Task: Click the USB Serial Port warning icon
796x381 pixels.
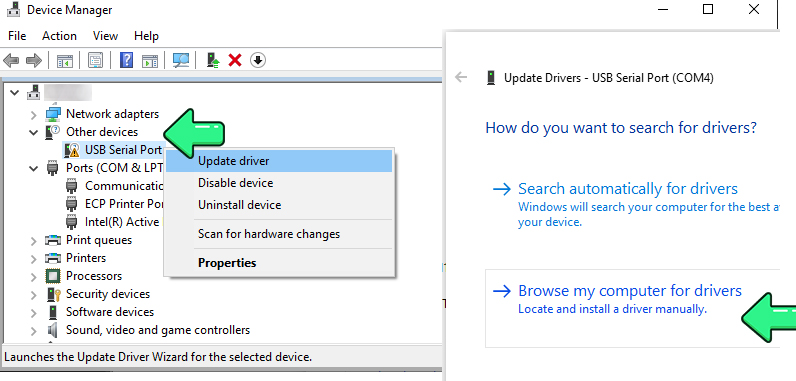Action: pos(72,150)
